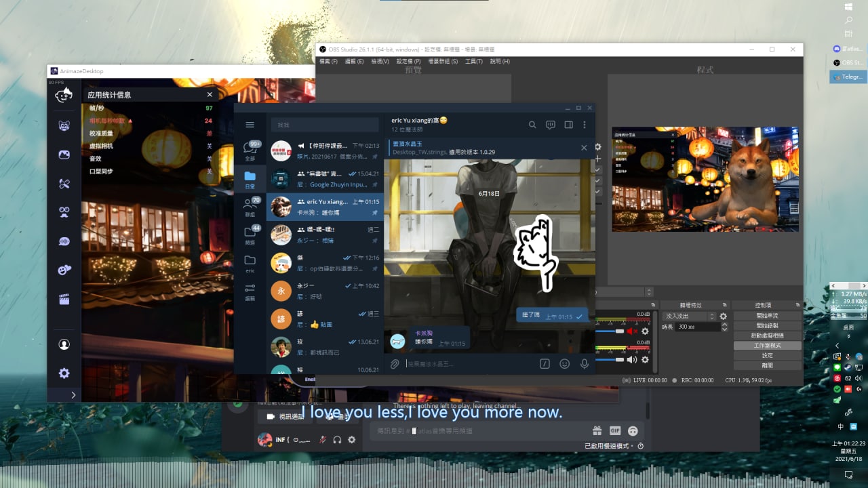Open Animaze backgrounds image icon

point(64,155)
